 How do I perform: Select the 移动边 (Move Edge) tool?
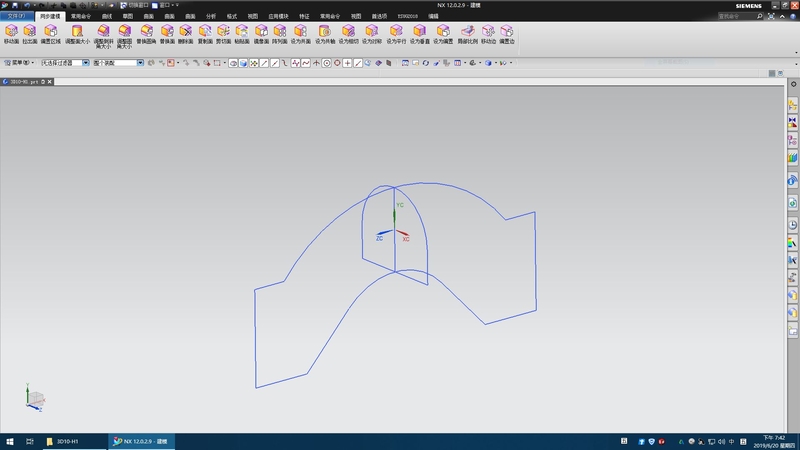click(488, 33)
